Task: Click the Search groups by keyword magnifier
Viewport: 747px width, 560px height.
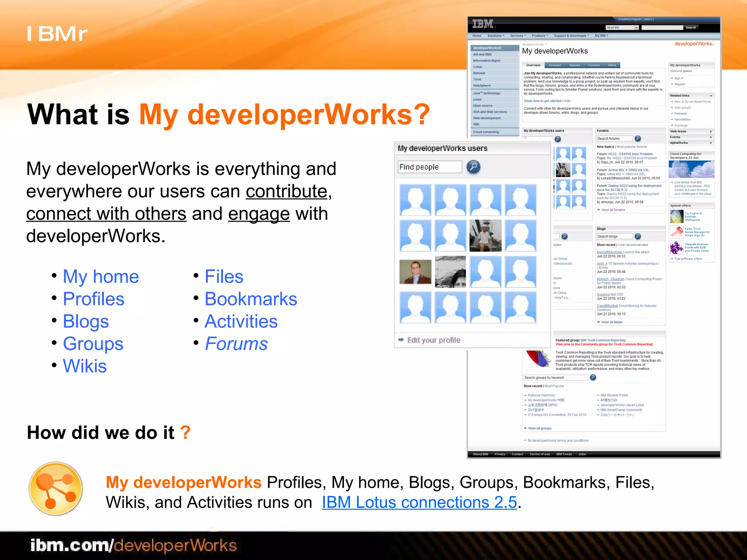Action: [x=593, y=377]
